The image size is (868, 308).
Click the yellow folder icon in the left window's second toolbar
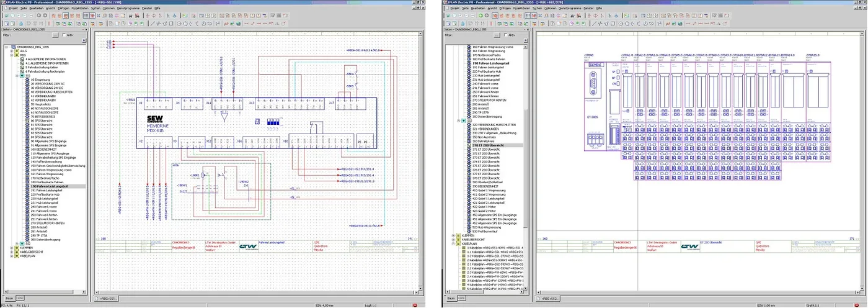pyautogui.click(x=100, y=24)
